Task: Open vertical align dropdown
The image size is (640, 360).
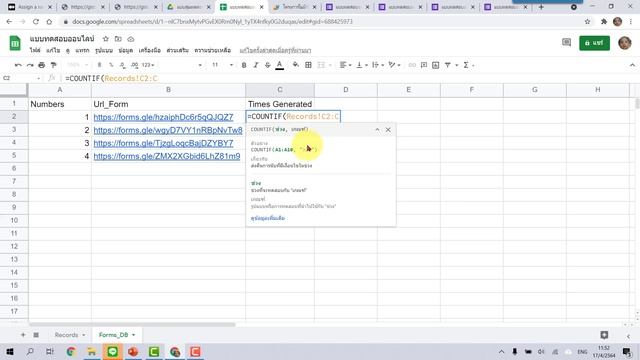Action: click(x=362, y=65)
